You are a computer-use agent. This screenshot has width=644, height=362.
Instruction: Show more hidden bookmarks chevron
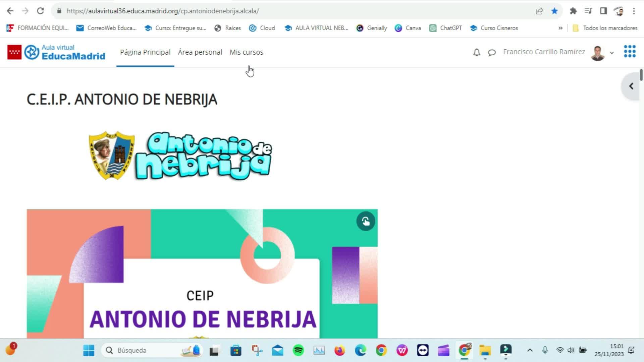click(560, 28)
